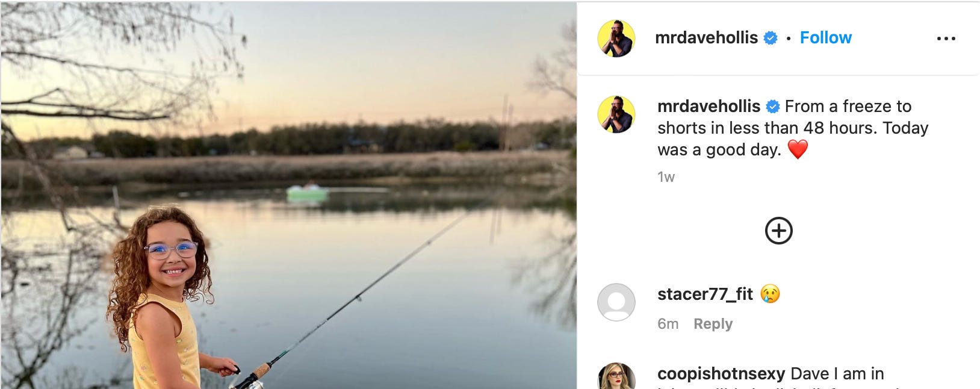Viewport: 980px width, 389px height.
Task: Select the mrdavehollis username in the caption
Action: coord(709,107)
